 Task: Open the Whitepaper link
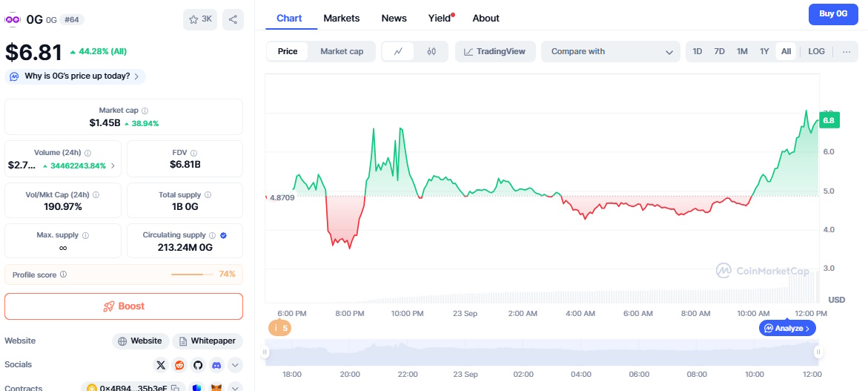(x=208, y=341)
